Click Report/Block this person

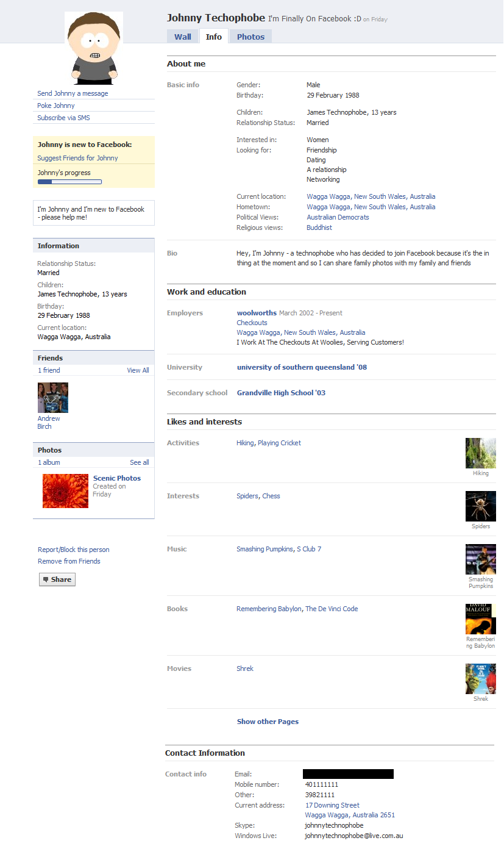click(x=74, y=550)
